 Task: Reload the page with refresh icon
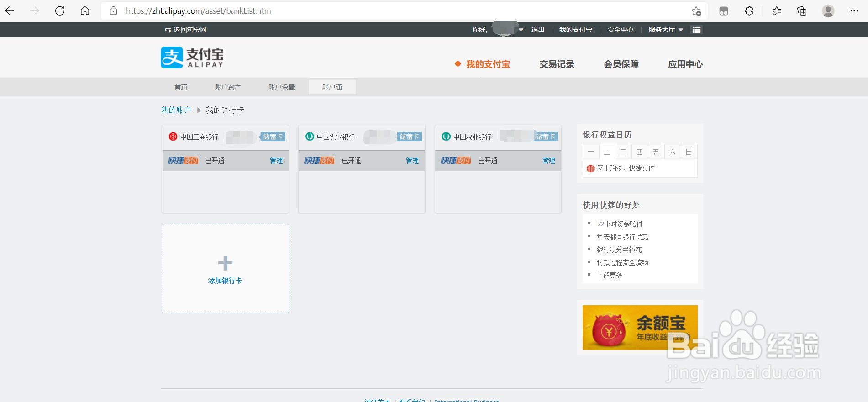60,11
